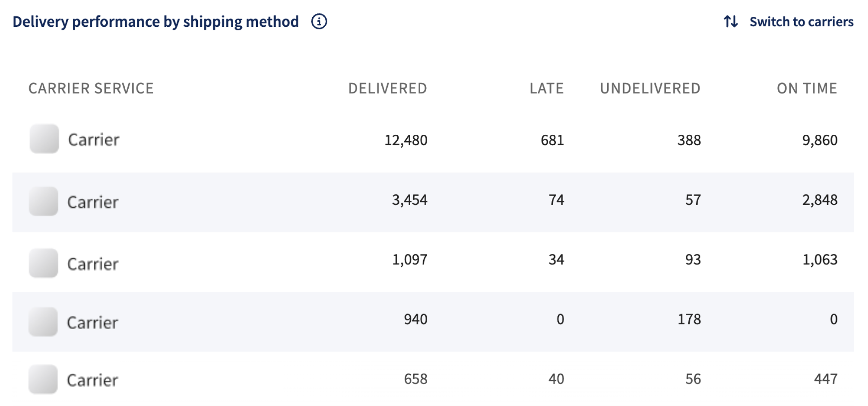Image resolution: width=868 pixels, height=406 pixels.
Task: Click the CARRIER SERVICE column header
Action: coord(91,89)
